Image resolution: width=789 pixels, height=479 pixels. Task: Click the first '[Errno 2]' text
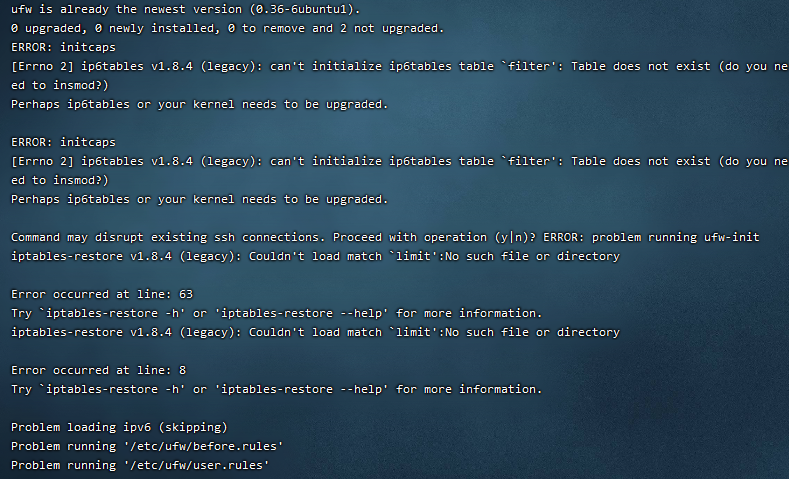pyautogui.click(x=42, y=66)
